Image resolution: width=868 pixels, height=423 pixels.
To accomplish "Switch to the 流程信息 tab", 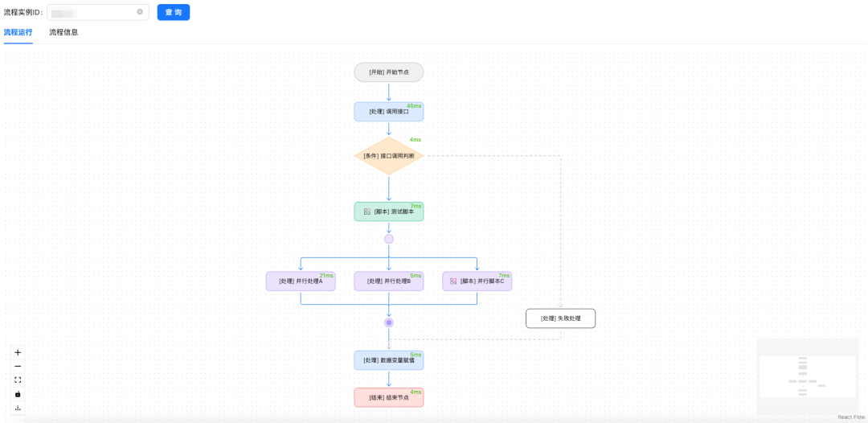I will click(63, 33).
